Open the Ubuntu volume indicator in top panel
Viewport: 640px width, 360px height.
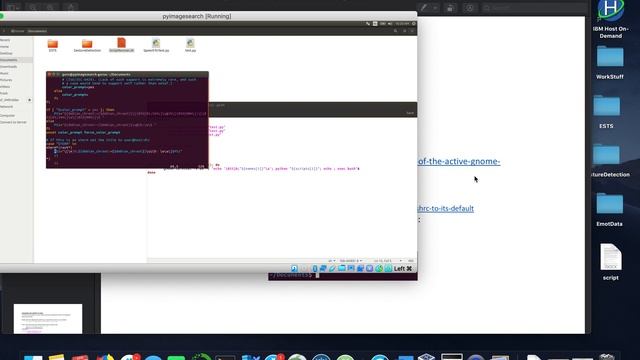390,24
